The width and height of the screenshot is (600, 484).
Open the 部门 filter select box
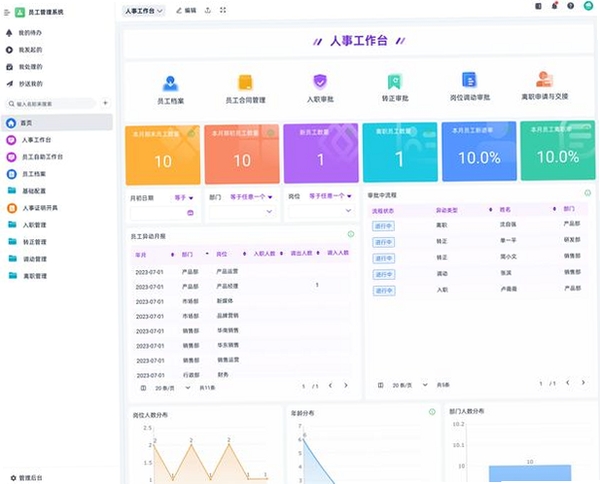click(x=242, y=212)
